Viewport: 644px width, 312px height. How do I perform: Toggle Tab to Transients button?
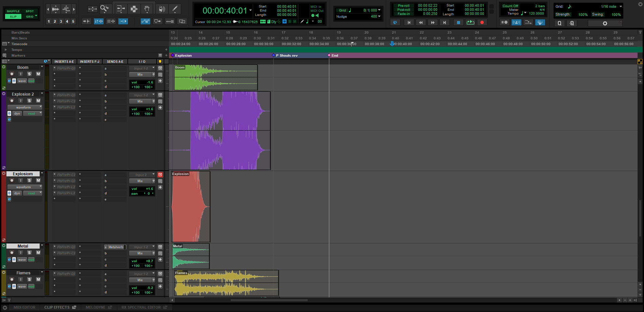[87, 21]
